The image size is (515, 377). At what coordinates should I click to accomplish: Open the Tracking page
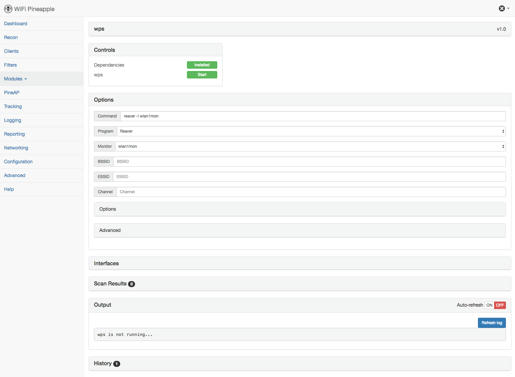point(13,106)
